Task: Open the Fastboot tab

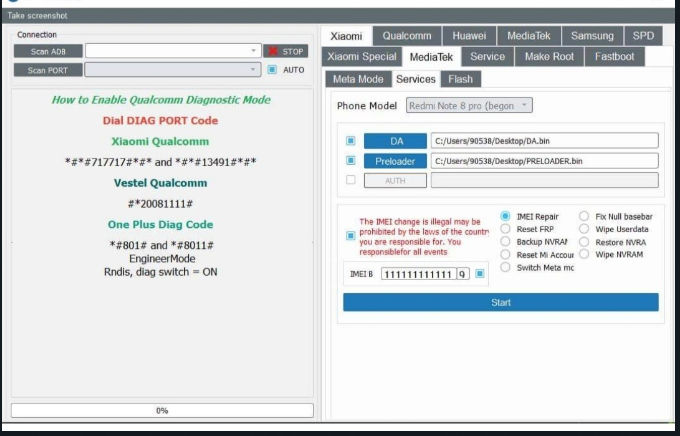Action: [615, 57]
